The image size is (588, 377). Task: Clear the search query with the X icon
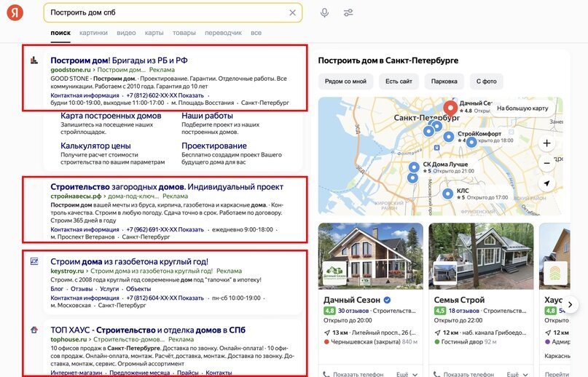click(292, 13)
